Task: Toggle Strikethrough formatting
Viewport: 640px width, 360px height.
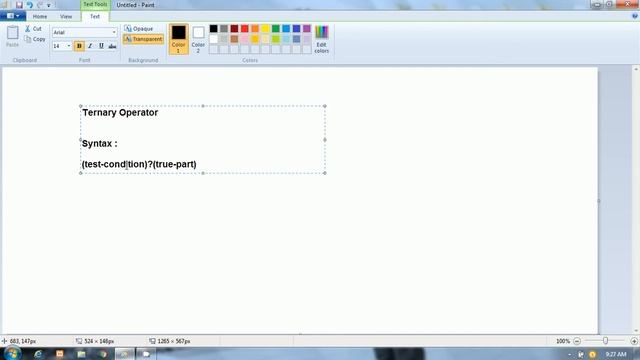Action: click(x=112, y=46)
